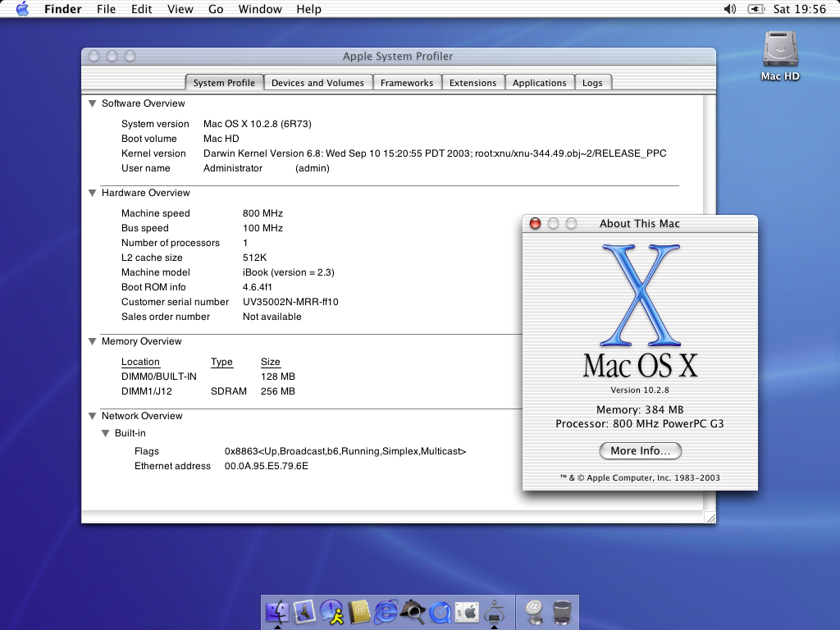Collapse the Hardware Overview section
Image resolution: width=840 pixels, height=630 pixels.
click(x=92, y=194)
